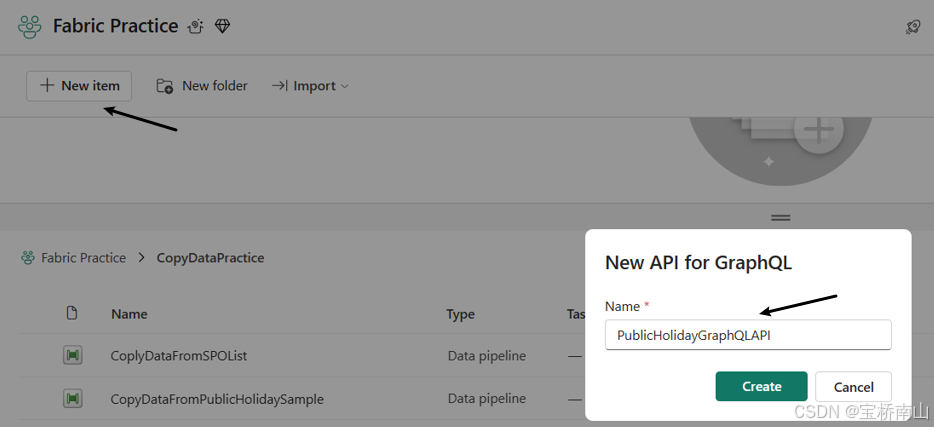Screen dimensions: 934x427
Task: Click the rocket icon at top right
Action: (x=913, y=27)
